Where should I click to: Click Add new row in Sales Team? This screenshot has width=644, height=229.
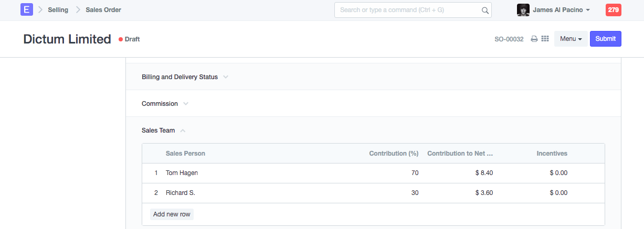(172, 214)
